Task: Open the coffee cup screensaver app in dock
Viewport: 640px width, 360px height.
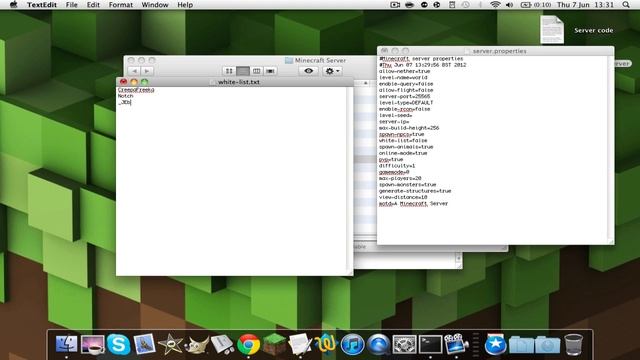Action: (93, 344)
